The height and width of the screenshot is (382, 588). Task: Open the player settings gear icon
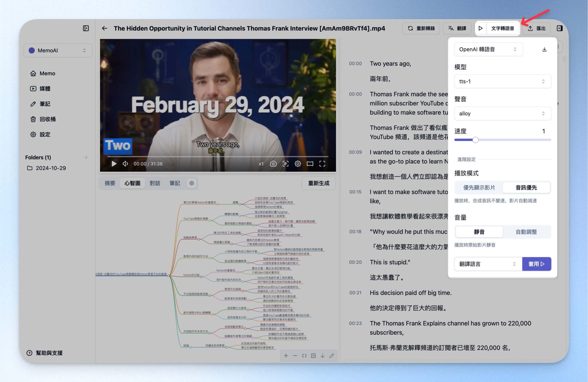coord(298,164)
